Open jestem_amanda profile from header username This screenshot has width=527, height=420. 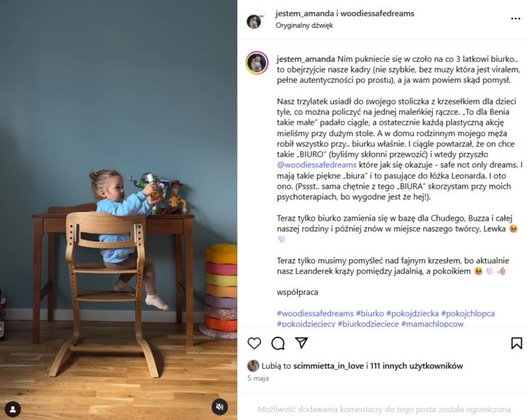click(x=305, y=14)
